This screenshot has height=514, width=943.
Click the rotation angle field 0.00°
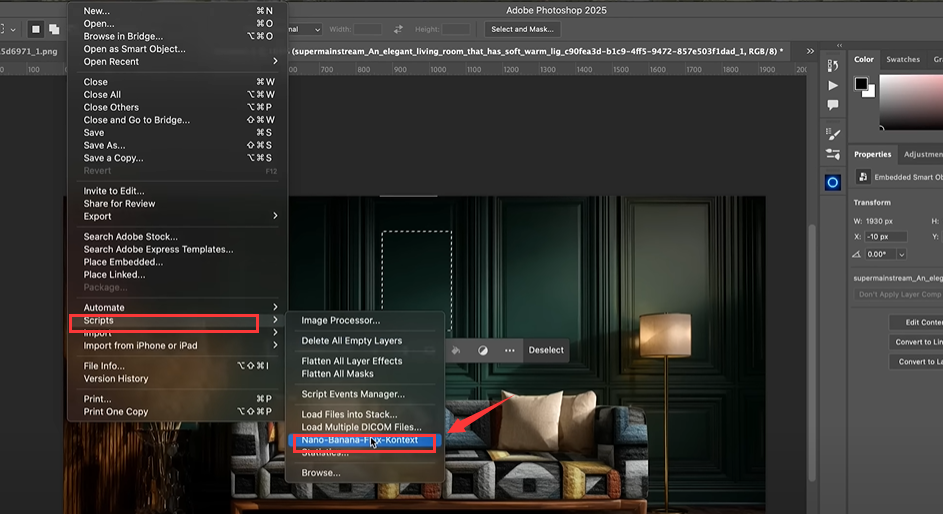coord(880,254)
